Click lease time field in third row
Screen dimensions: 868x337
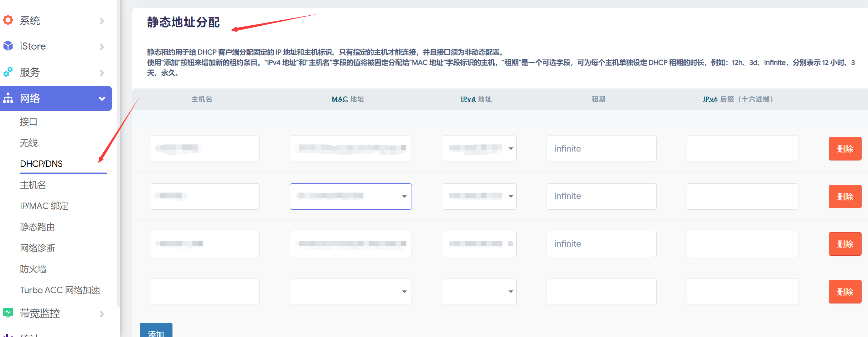coord(601,244)
